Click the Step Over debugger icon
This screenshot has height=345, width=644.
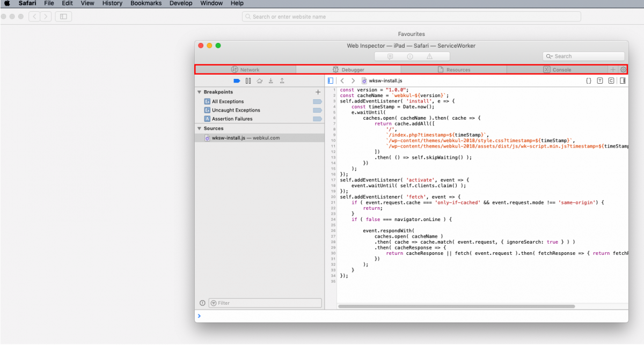pyautogui.click(x=260, y=81)
